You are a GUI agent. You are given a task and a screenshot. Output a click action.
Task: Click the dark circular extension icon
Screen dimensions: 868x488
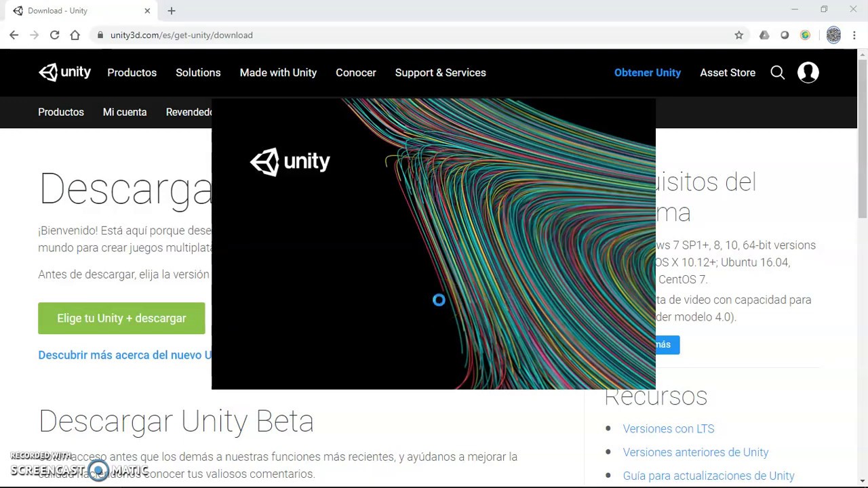point(785,35)
